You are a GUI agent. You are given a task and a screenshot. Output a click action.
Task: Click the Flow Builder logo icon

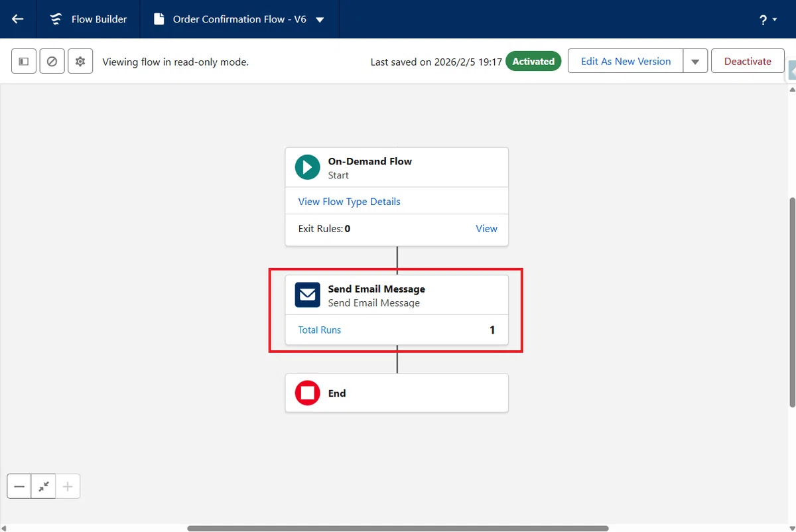pos(56,19)
